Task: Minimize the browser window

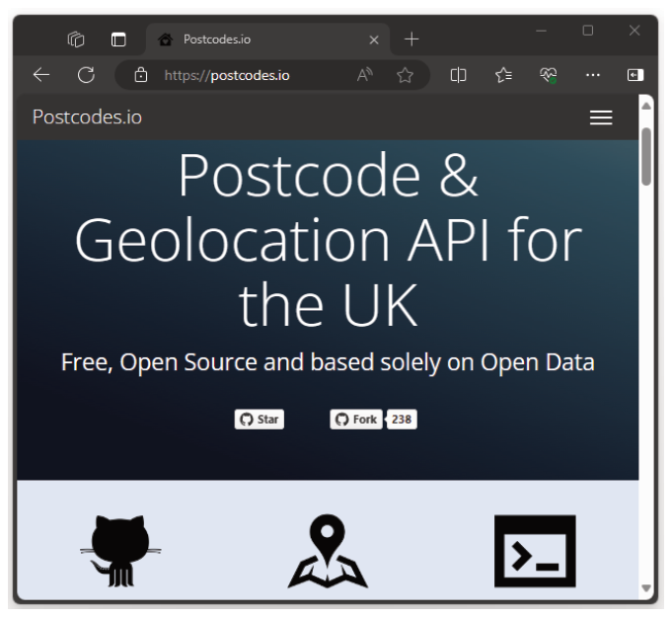Action: [542, 31]
